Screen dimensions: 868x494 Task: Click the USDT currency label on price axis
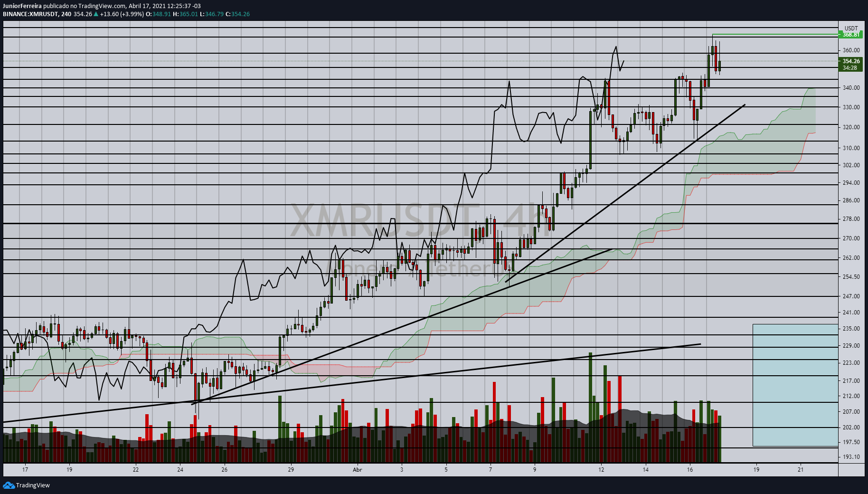pyautogui.click(x=851, y=28)
